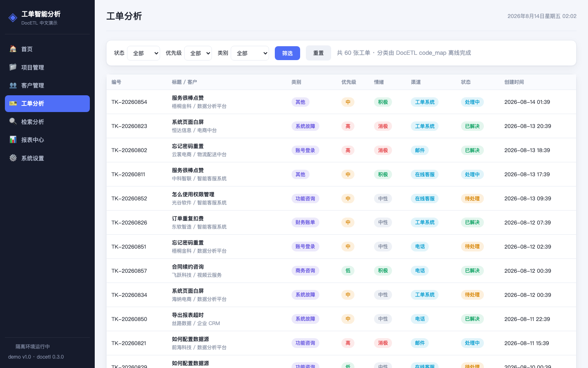This screenshot has height=368, width=588.
Task: Select the 工单分析 sidebar entry
Action: click(x=47, y=103)
